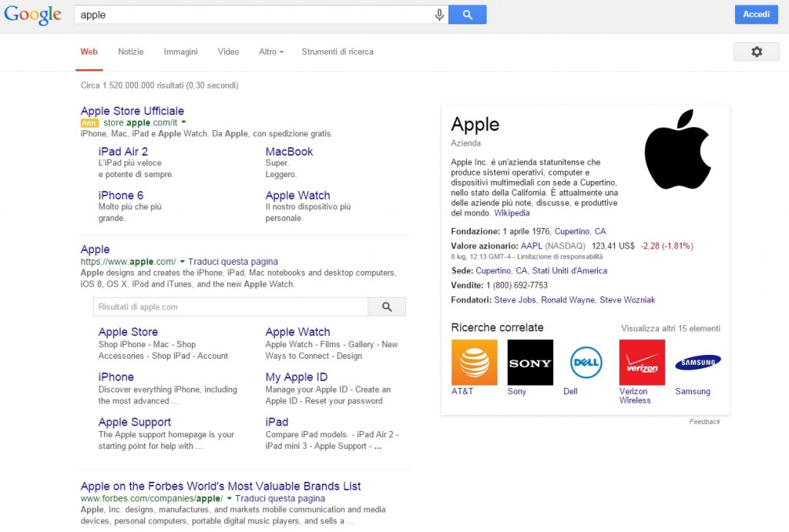Open Dell logo in related searches
789x532 pixels.
coord(586,362)
